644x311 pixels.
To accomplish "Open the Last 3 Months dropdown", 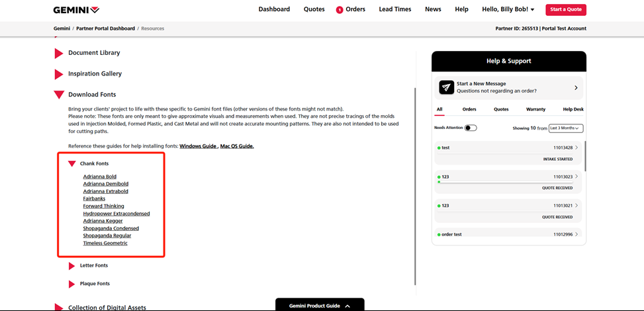I will point(565,128).
